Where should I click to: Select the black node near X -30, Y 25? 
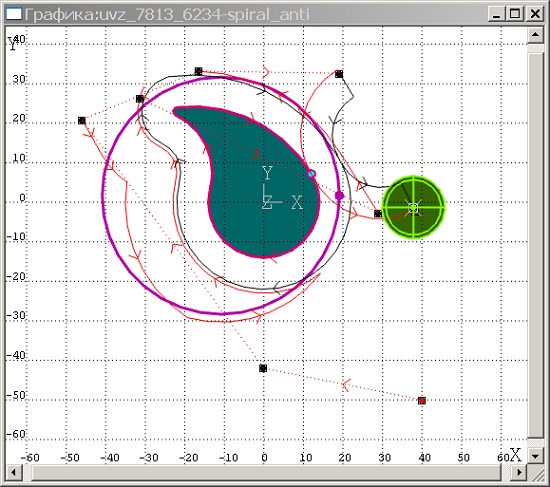(140, 99)
